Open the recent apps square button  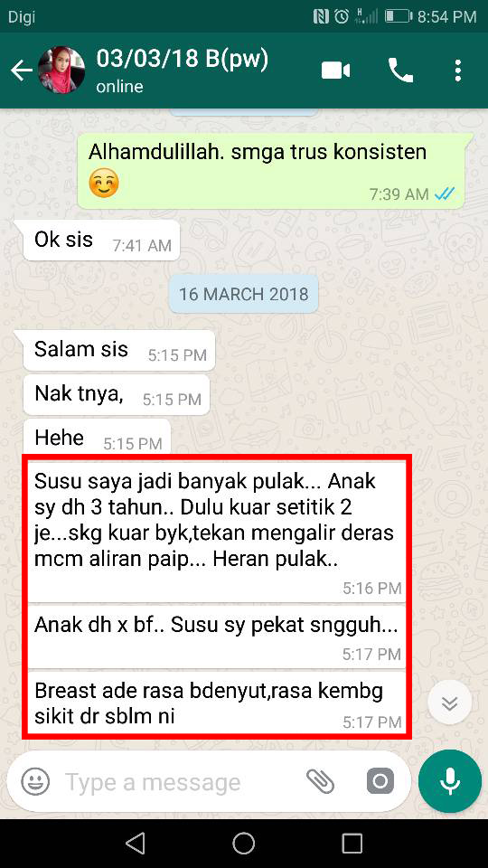coord(352,843)
